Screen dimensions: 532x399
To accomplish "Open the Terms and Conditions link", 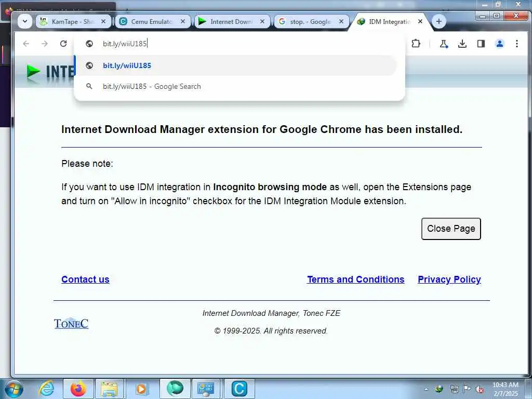I will click(355, 279).
